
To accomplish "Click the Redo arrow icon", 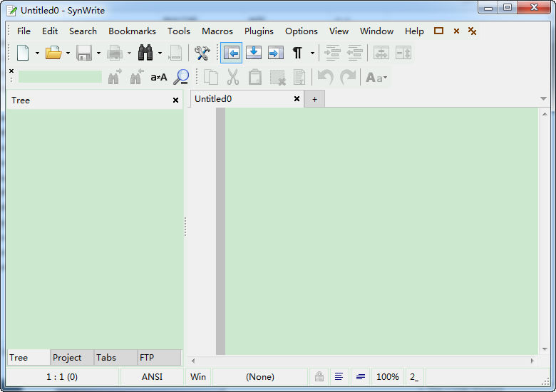I will (348, 77).
